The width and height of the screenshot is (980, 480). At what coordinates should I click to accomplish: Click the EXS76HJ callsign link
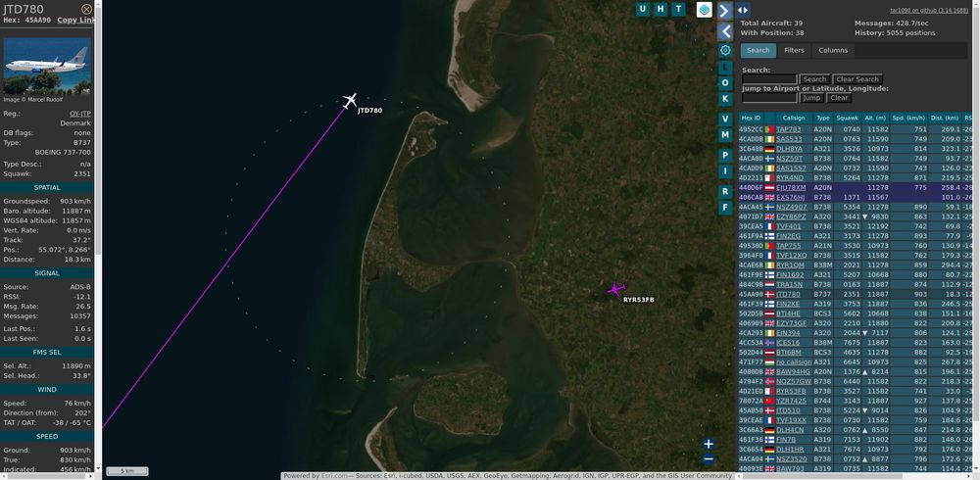(791, 198)
